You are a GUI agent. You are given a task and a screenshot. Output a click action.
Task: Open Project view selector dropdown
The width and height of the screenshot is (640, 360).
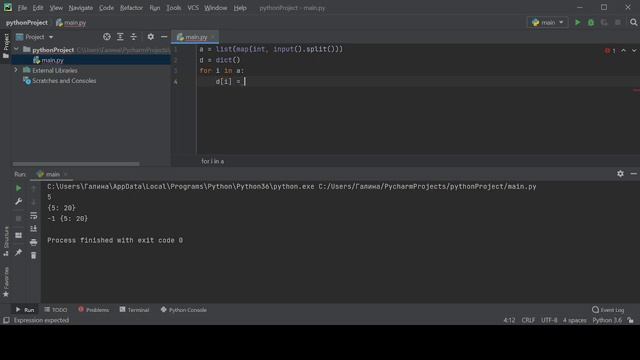(x=35, y=37)
